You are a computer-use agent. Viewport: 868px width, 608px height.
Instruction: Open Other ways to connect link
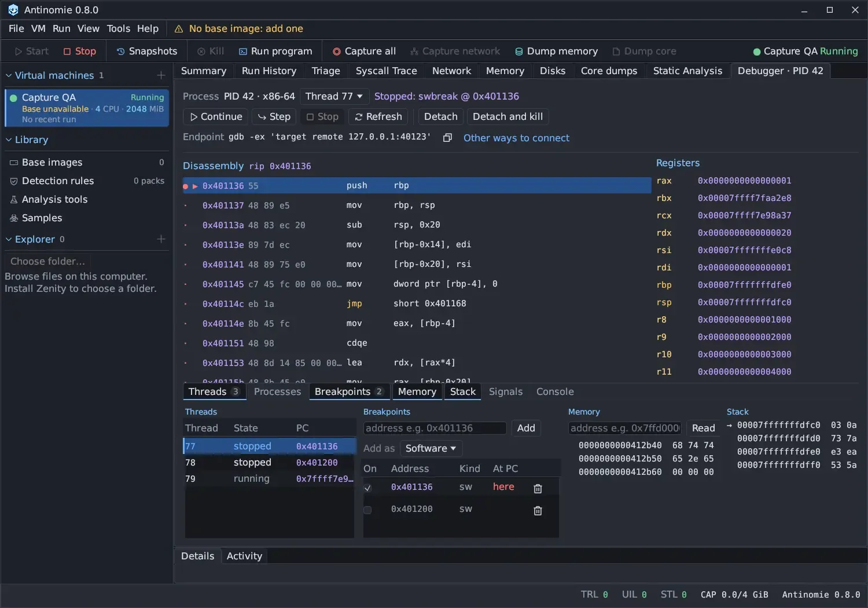(516, 138)
